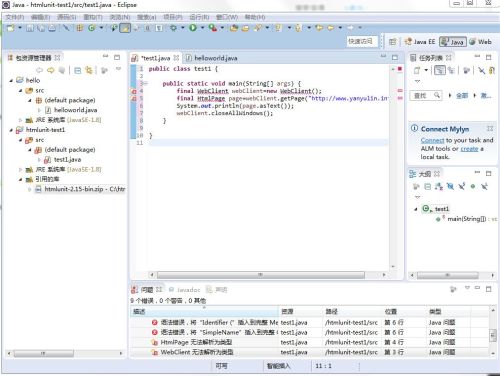Open Package Explorer view menu chevron

(118, 69)
